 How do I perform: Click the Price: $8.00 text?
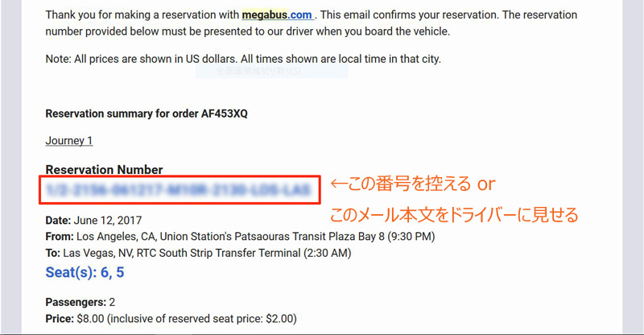pyautogui.click(x=75, y=319)
